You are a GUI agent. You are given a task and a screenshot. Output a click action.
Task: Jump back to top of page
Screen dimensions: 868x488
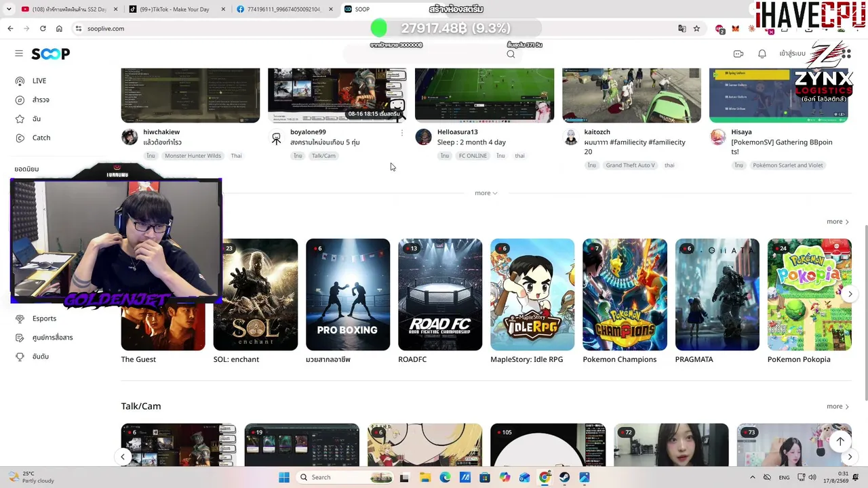840,441
